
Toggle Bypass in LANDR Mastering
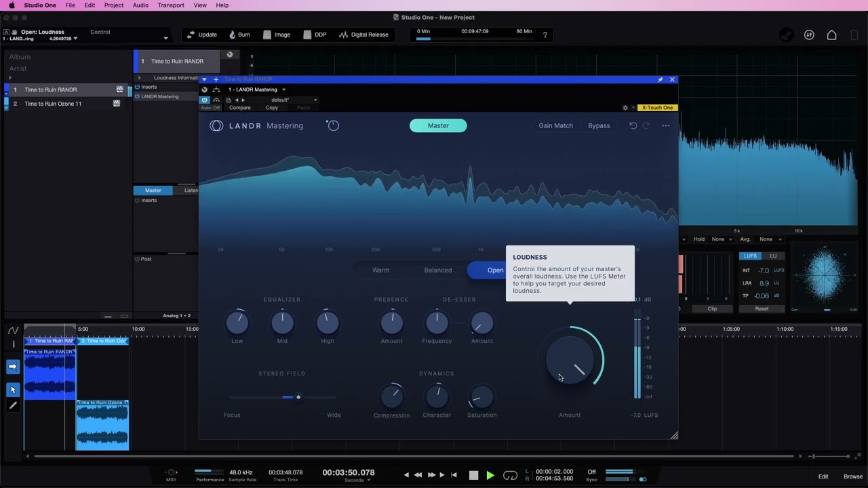(x=599, y=125)
